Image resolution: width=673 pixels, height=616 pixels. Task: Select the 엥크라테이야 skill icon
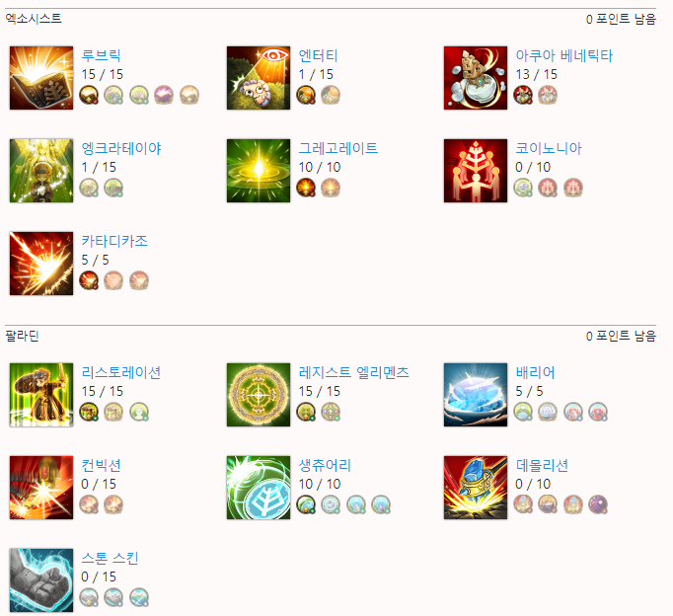tap(41, 171)
